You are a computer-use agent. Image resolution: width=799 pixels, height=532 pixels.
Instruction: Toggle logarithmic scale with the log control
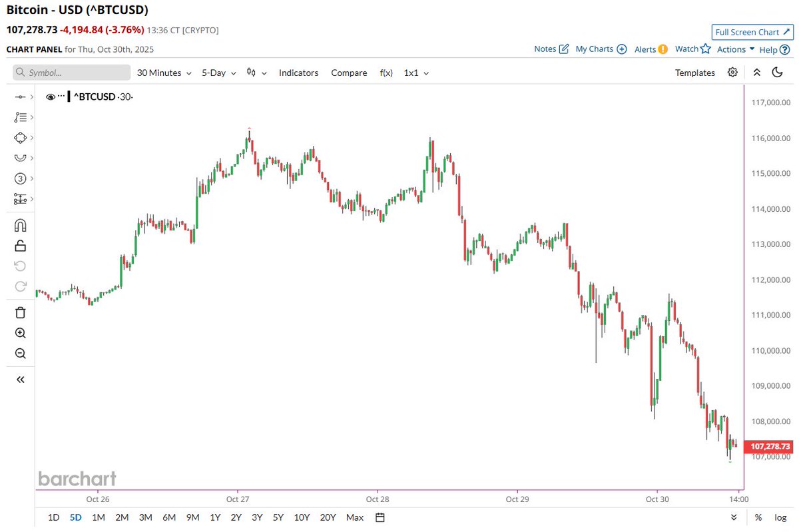tap(780, 517)
